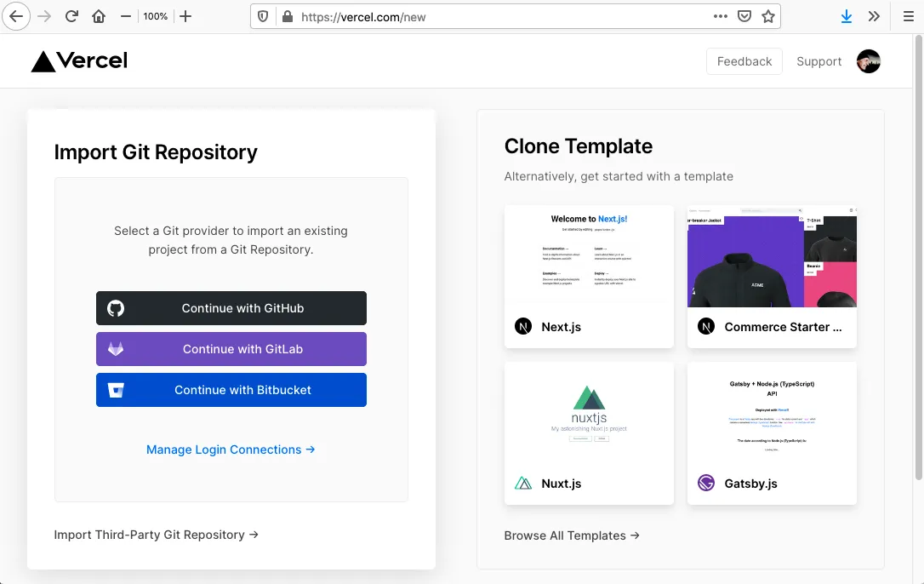Click the Commerce Starter logo icon

click(x=705, y=326)
